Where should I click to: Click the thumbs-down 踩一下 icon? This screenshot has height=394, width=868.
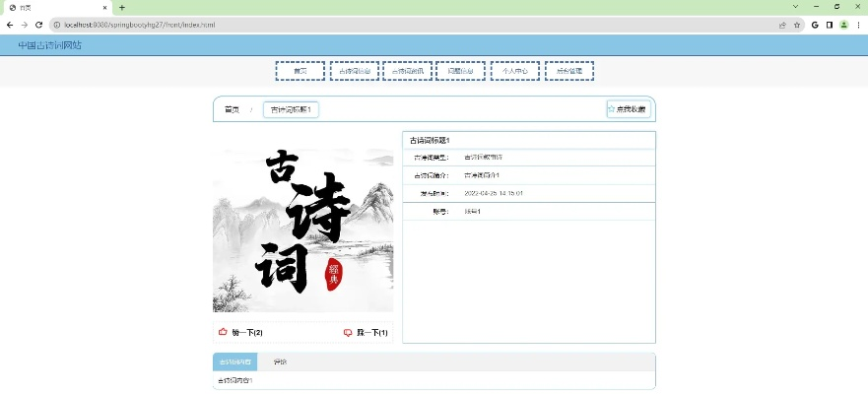click(x=348, y=333)
